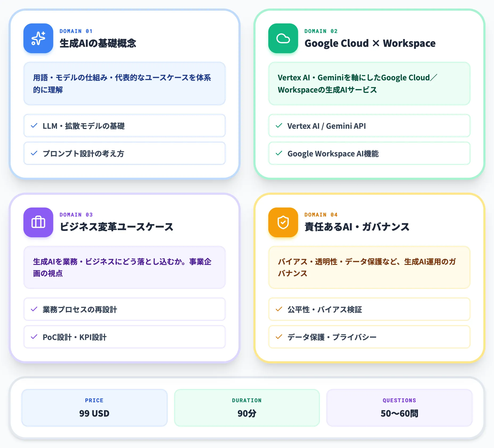Click checkmark beside データ保護・プライバシー
The height and width of the screenshot is (448, 494).
(279, 337)
